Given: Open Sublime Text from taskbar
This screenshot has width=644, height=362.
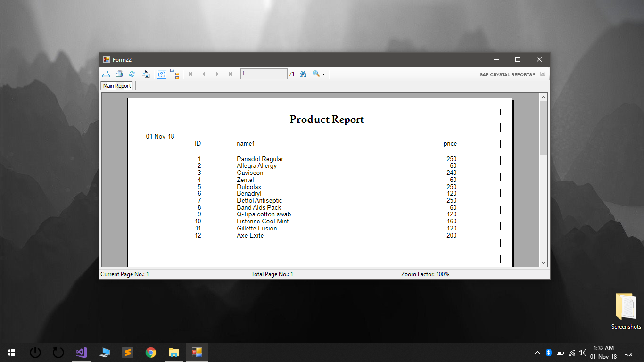Looking at the screenshot, I should 127,353.
